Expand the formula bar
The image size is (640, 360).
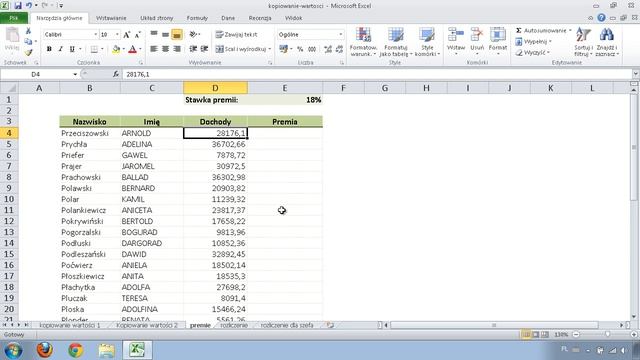click(x=636, y=74)
